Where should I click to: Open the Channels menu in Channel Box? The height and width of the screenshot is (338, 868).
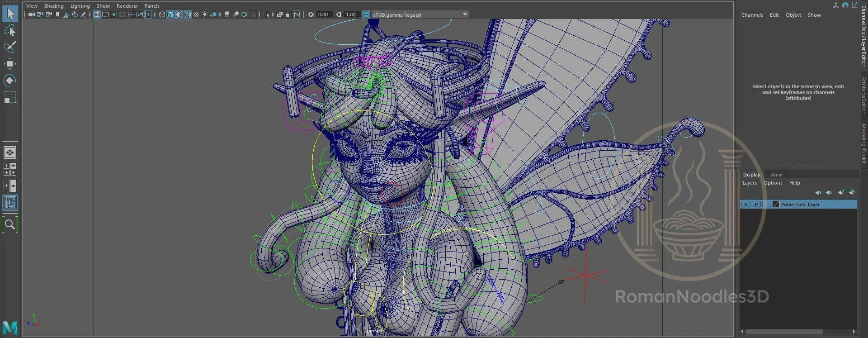tap(752, 15)
